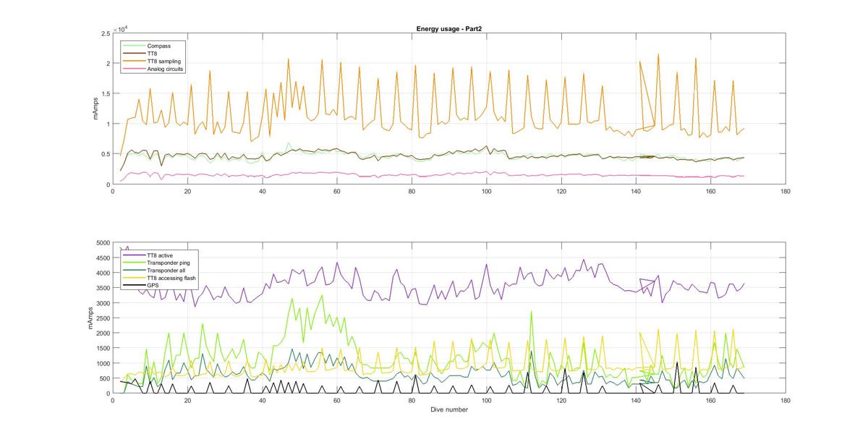Screen dimensions: 868x442
Task: Click the '0.5' y-axis tick of the upper plot
Action: point(105,155)
